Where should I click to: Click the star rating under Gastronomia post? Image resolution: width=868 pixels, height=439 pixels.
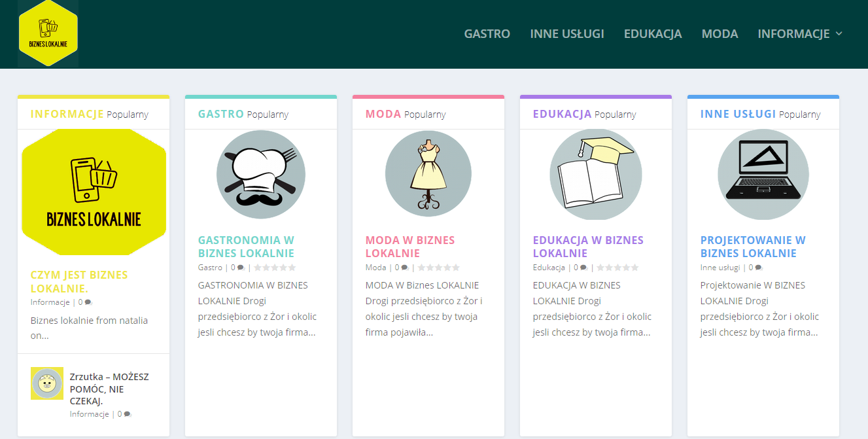click(275, 268)
